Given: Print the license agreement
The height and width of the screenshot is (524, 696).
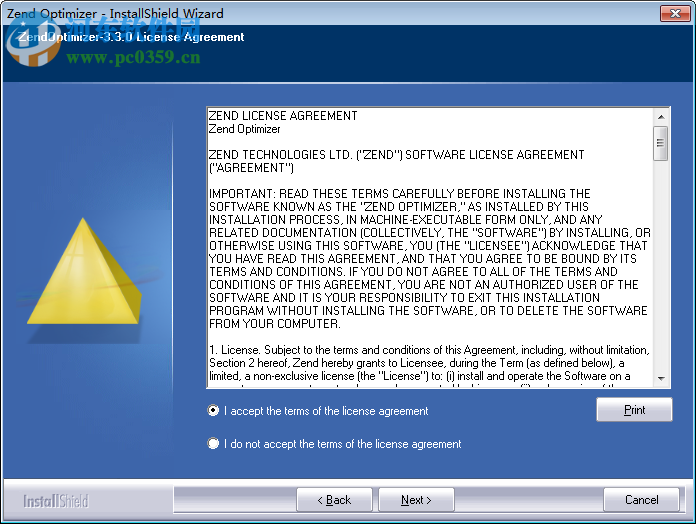Looking at the screenshot, I should (634, 410).
